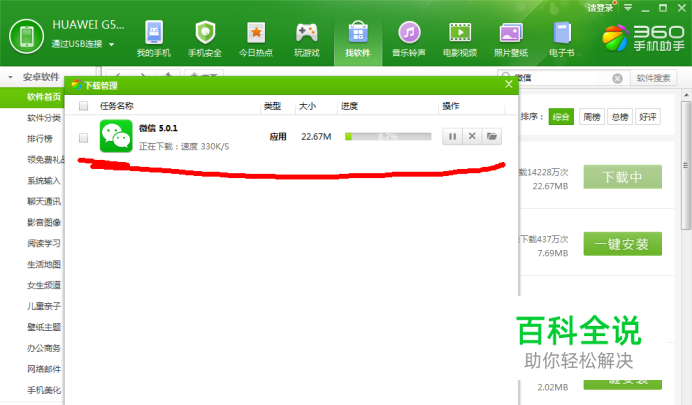Open 电子书 book icon
The height and width of the screenshot is (405, 692).
tap(562, 33)
